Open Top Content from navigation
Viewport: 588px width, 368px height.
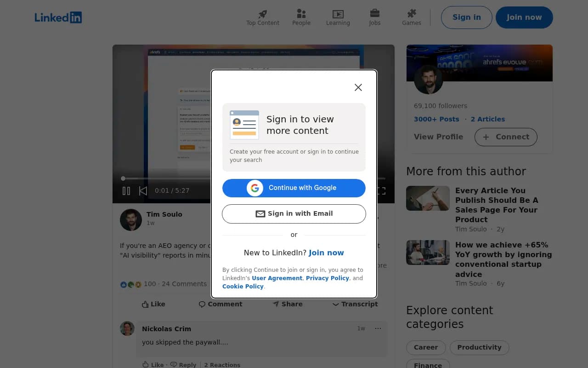click(263, 17)
